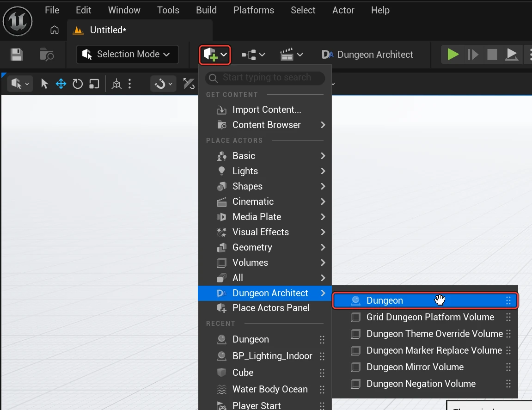Select the Dungeon Architect menu entry
Image resolution: width=532 pixels, height=410 pixels.
265,293
